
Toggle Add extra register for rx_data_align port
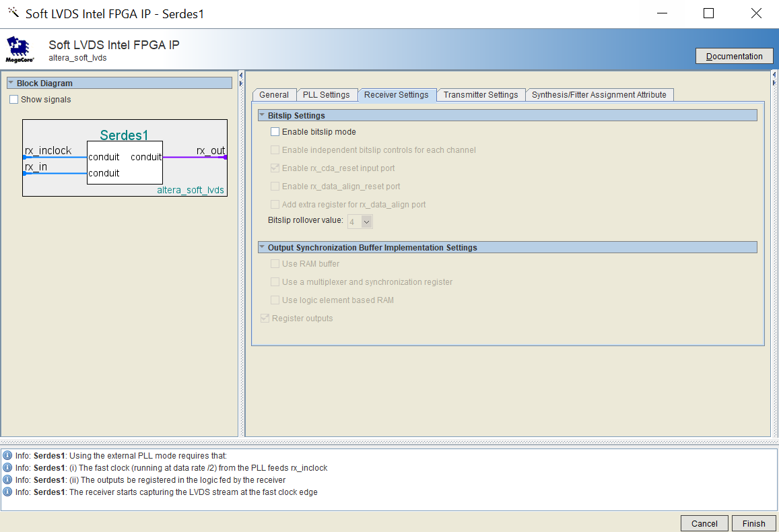pos(275,204)
